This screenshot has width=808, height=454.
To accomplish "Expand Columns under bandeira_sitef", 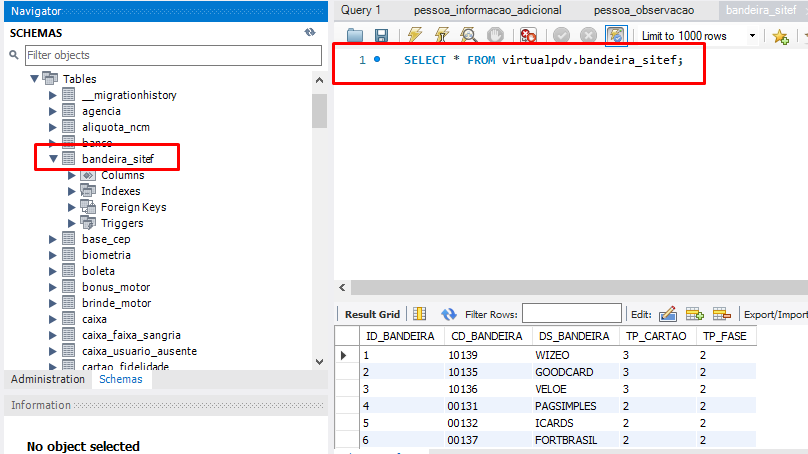I will click(72, 175).
